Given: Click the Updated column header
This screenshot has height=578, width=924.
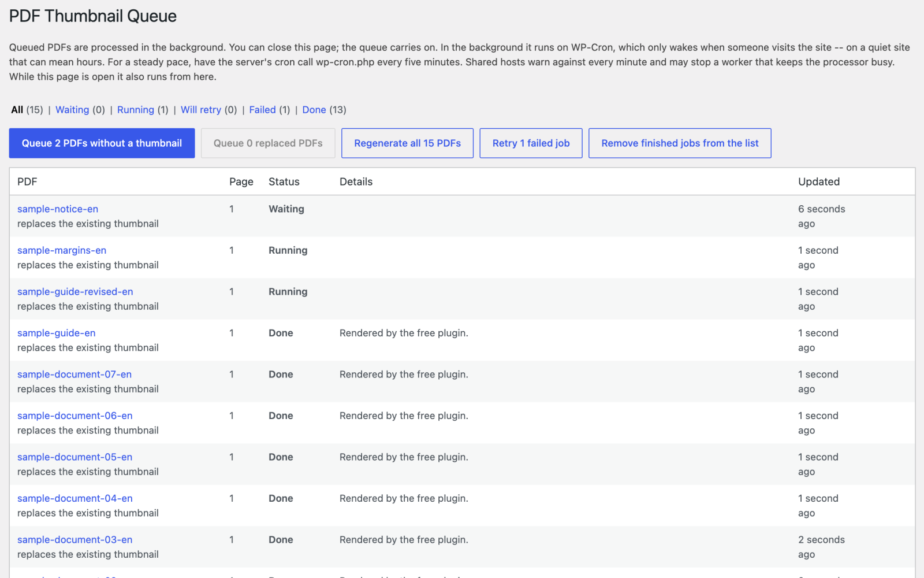Looking at the screenshot, I should coord(819,181).
